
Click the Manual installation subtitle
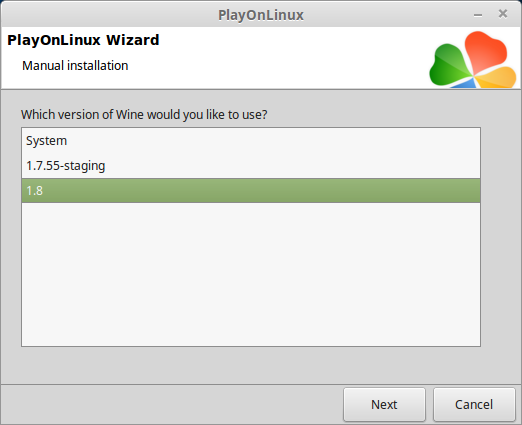pos(75,66)
